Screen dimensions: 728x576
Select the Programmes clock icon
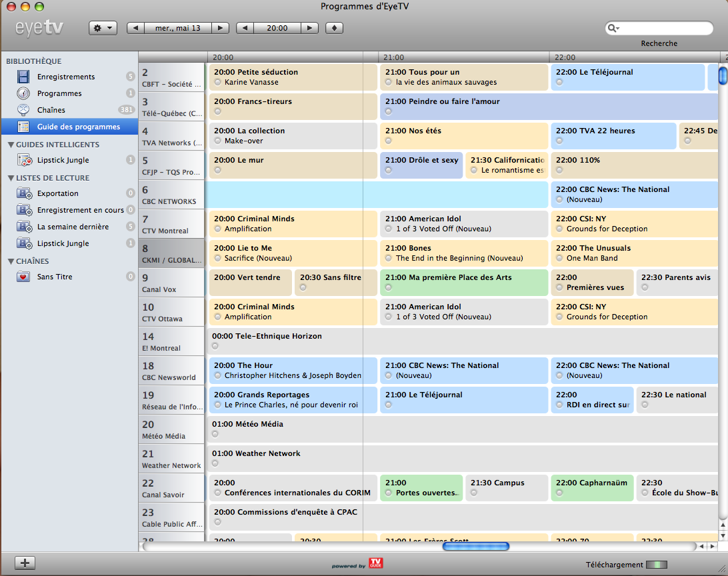(23, 93)
